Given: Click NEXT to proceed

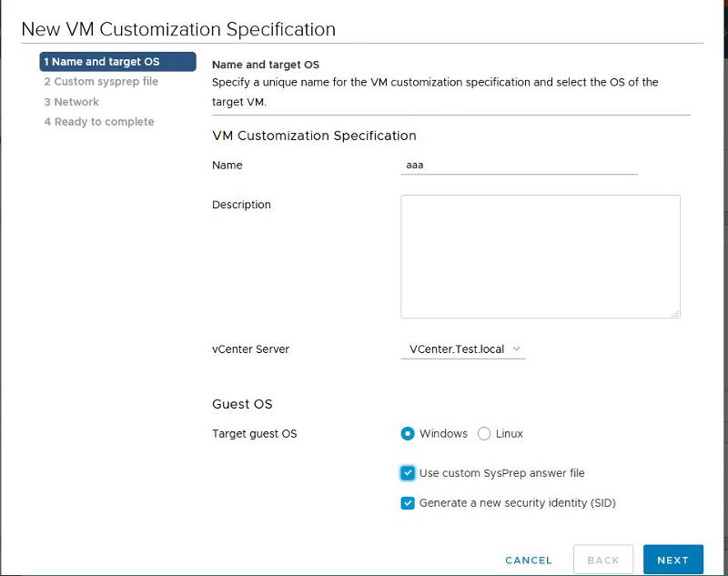Looking at the screenshot, I should point(672,560).
